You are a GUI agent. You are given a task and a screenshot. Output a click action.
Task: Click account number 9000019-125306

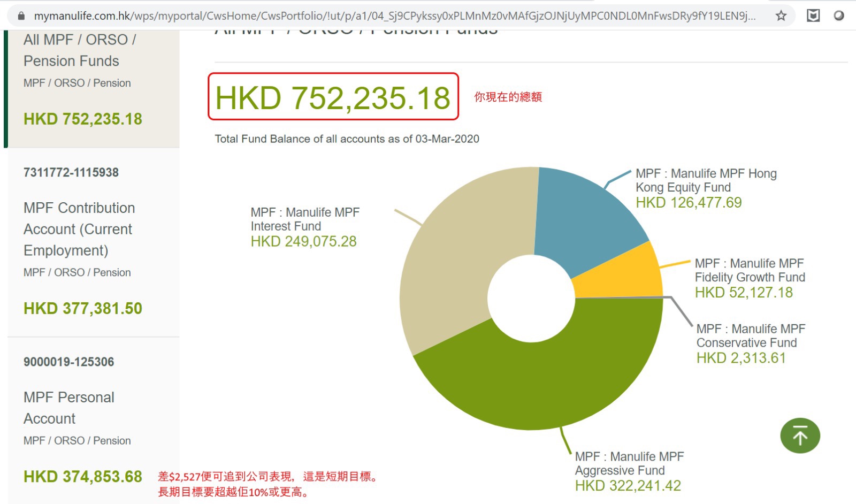69,362
